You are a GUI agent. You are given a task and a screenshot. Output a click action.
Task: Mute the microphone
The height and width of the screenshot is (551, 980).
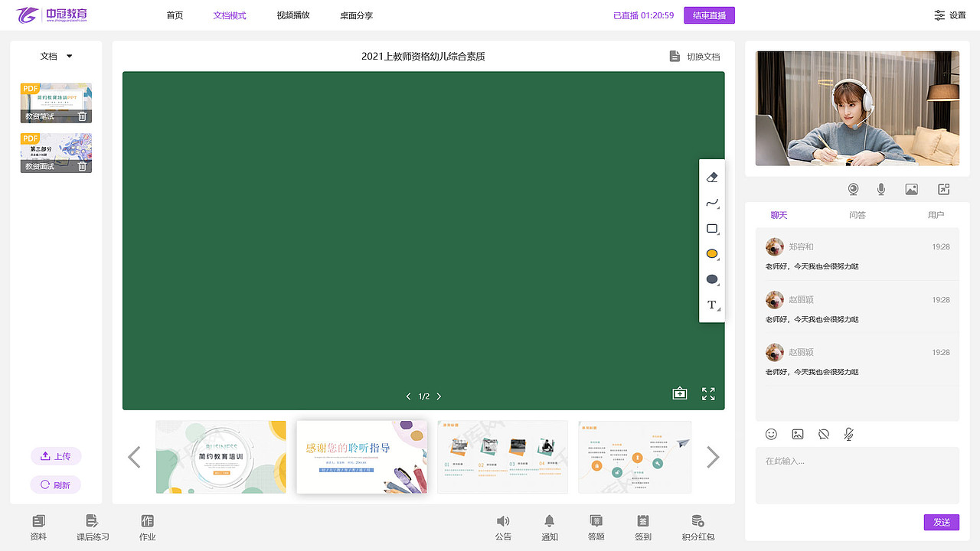click(x=880, y=189)
